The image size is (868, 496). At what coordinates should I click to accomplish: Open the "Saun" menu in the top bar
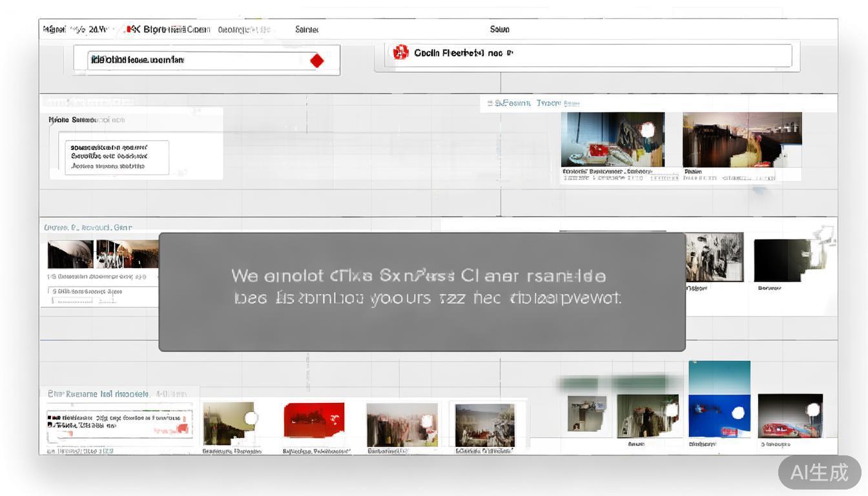click(x=499, y=30)
